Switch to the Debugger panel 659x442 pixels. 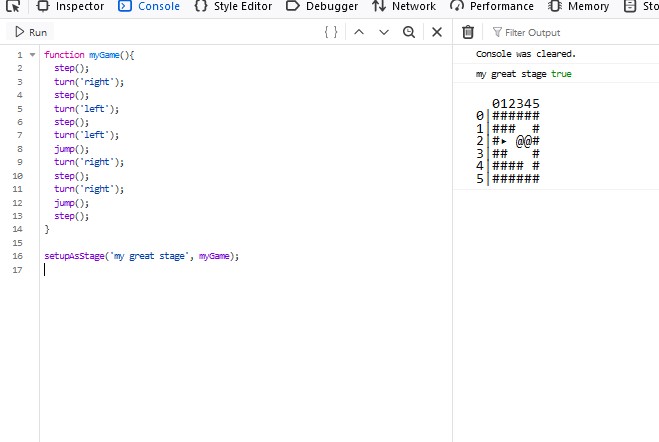pos(322,6)
